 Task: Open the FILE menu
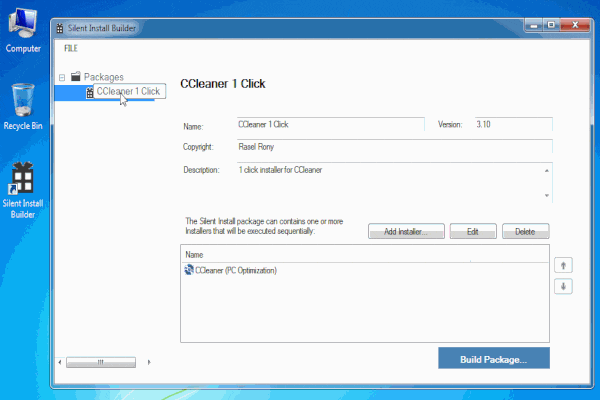(x=71, y=48)
